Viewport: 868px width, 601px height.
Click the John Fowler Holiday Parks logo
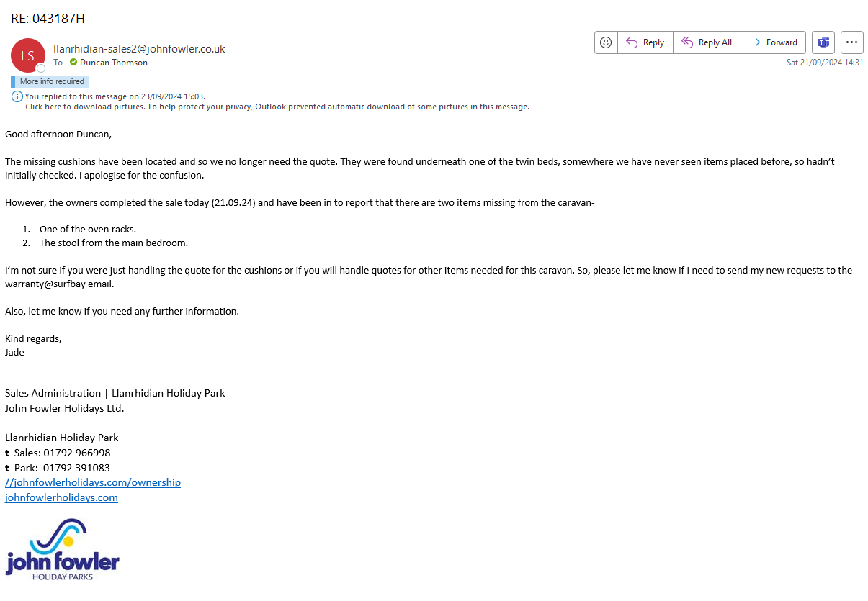coord(62,549)
